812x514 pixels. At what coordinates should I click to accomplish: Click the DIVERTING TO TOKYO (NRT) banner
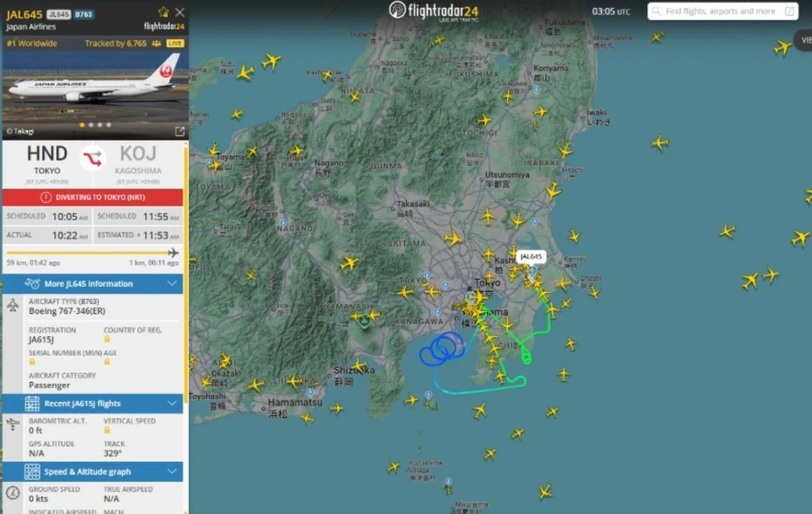pyautogui.click(x=93, y=197)
